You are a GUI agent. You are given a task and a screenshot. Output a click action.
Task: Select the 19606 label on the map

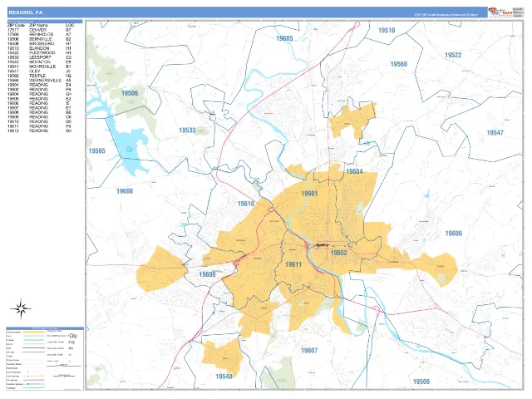[x=454, y=233]
